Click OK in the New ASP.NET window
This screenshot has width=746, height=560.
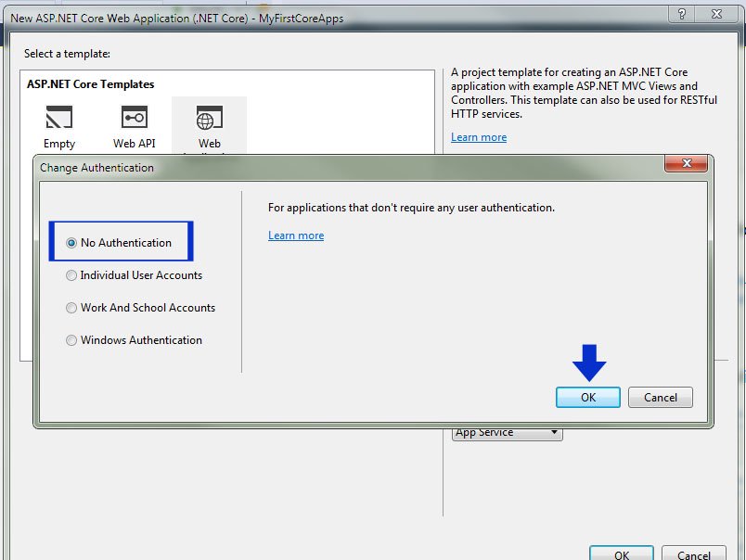[622, 554]
